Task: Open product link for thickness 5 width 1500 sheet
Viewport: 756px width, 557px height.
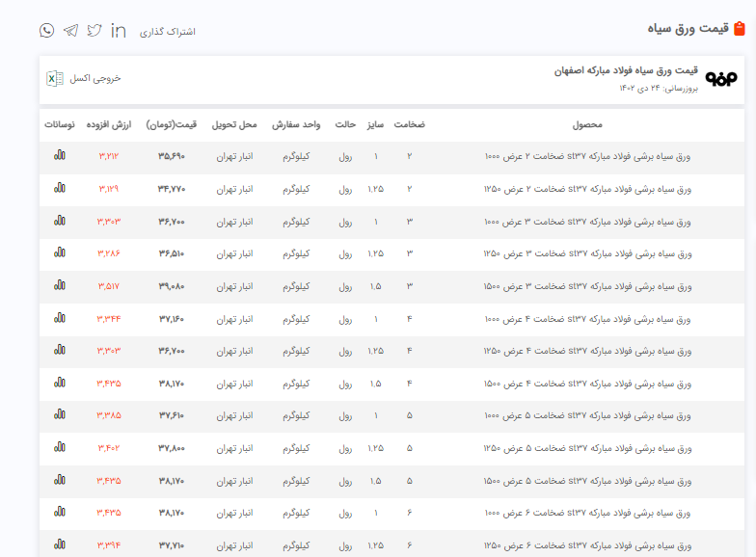Action: [x=587, y=481]
